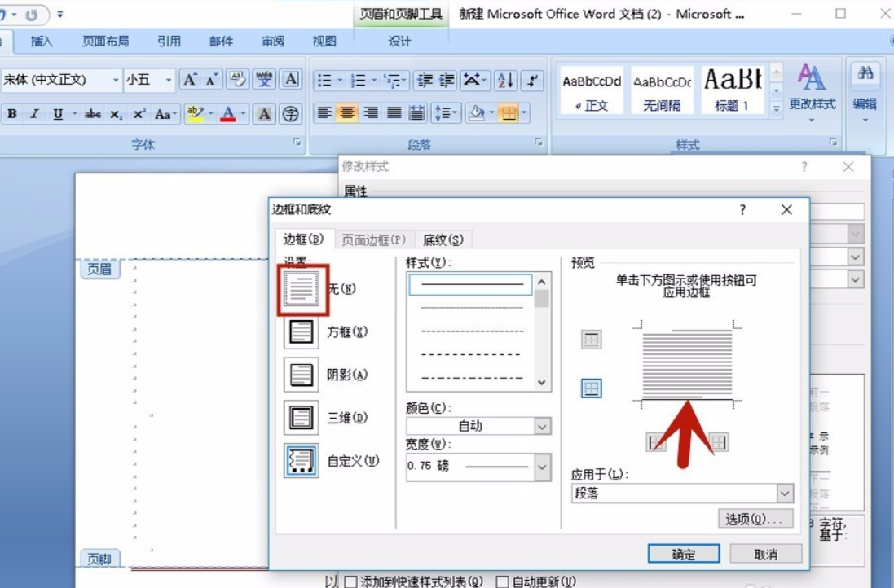894x588 pixels.
Task: Click the center alignment icon
Action: point(347,113)
